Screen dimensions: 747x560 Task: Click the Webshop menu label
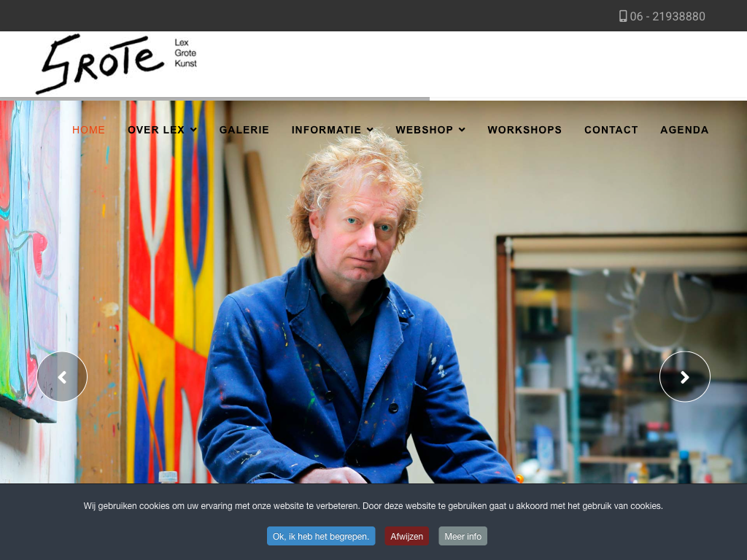(x=424, y=130)
